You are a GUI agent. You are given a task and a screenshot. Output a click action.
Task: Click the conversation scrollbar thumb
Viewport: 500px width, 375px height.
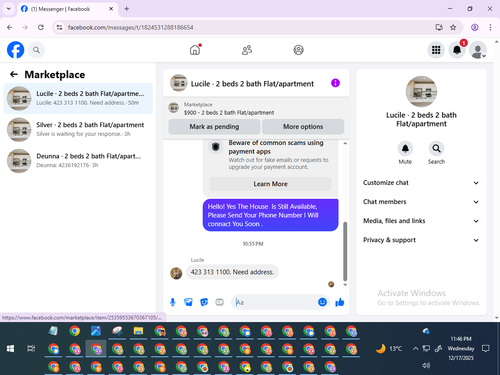pyautogui.click(x=345, y=252)
